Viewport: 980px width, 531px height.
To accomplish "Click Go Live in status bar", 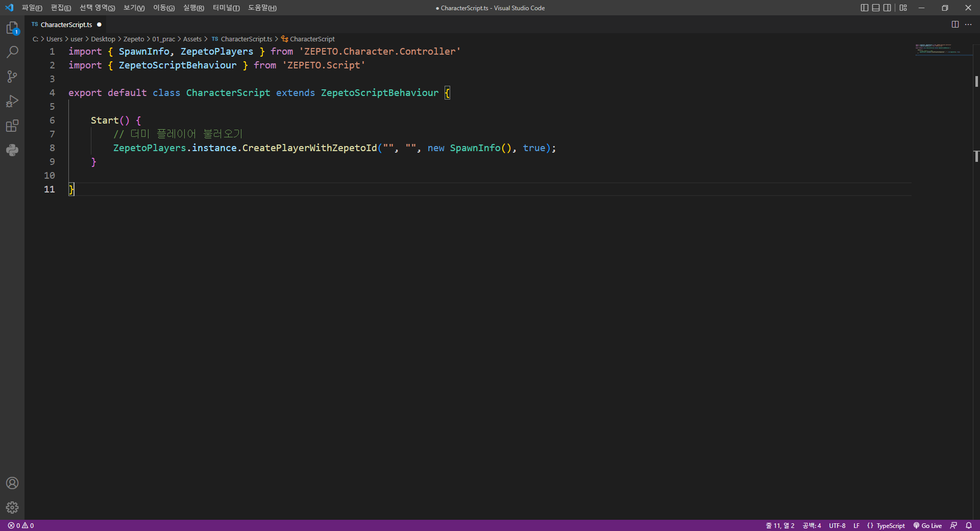I will (927, 525).
